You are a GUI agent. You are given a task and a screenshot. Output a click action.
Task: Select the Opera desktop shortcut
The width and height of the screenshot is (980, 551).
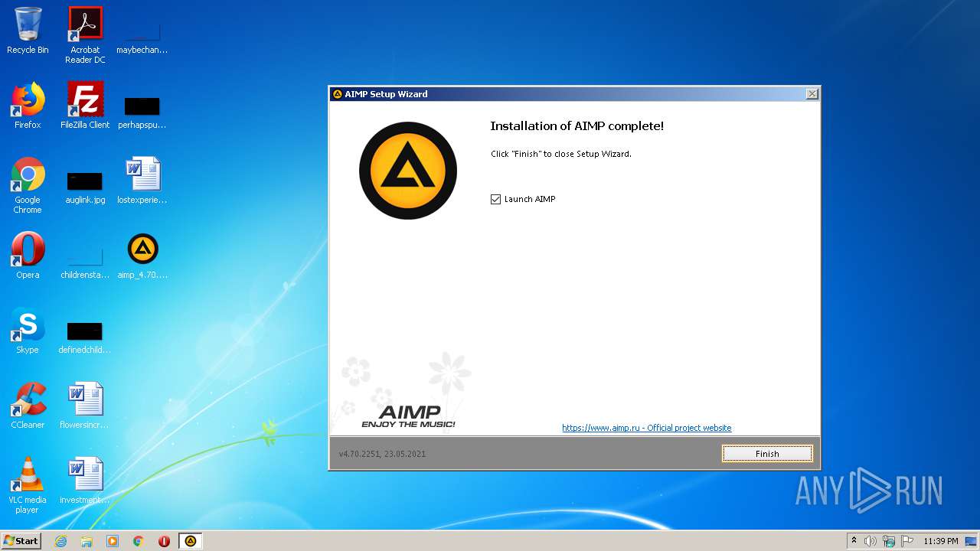click(x=28, y=256)
